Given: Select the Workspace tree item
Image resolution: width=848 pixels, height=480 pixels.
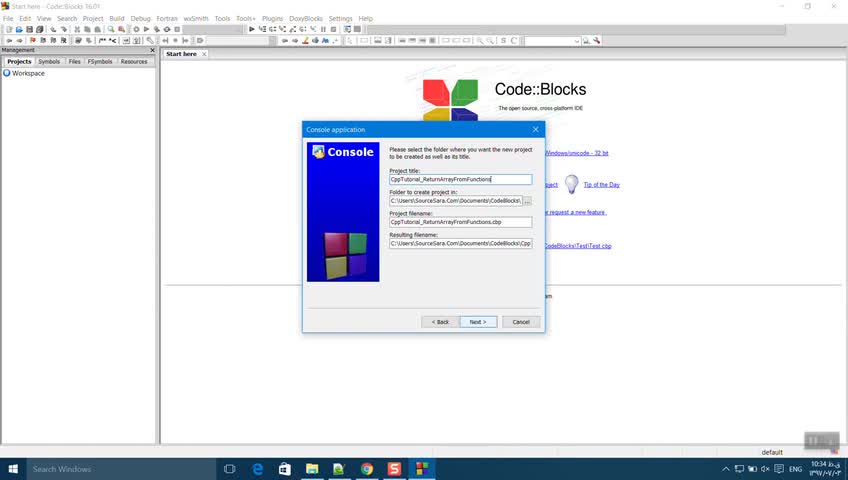Looking at the screenshot, I should tap(28, 73).
